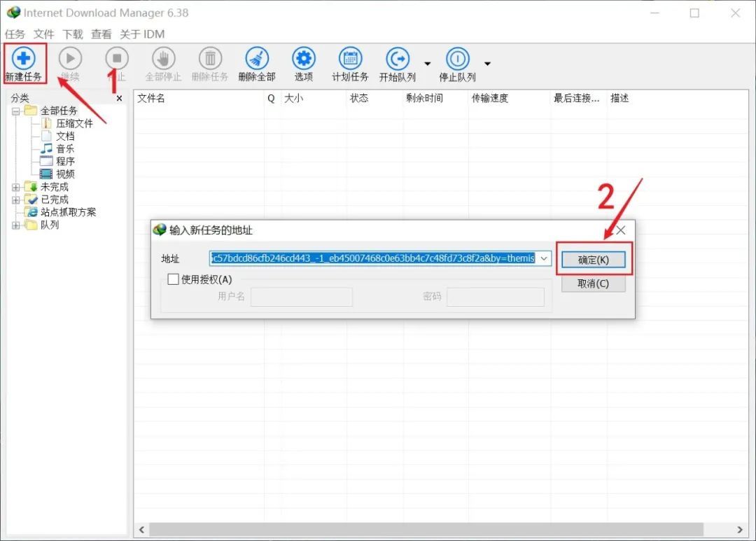Sort list by 描述 column
This screenshot has height=541, width=756.
619,99
